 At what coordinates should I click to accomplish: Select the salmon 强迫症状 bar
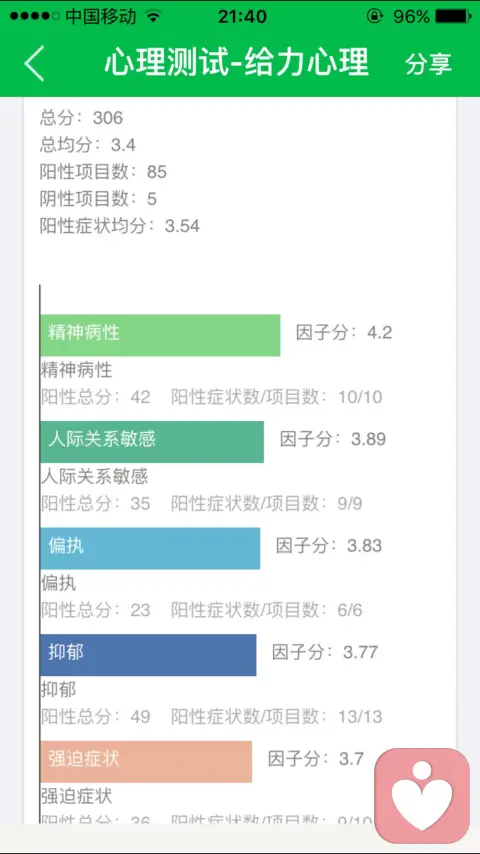tap(146, 761)
